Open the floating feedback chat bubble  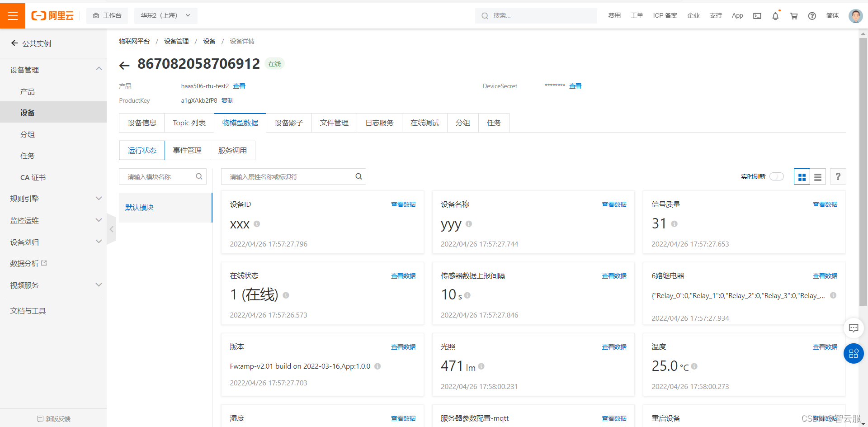pyautogui.click(x=854, y=328)
